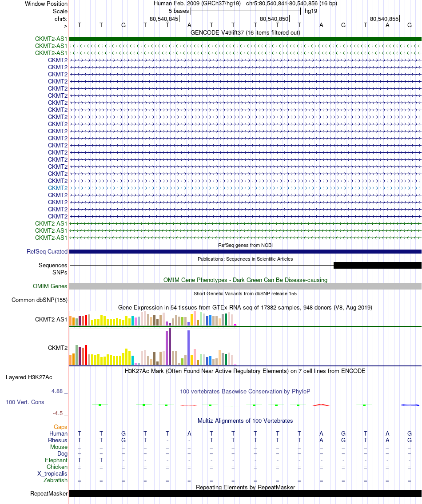Select the Human alignment row label
Screen dimensions: 422x504
pyautogui.click(x=58, y=434)
